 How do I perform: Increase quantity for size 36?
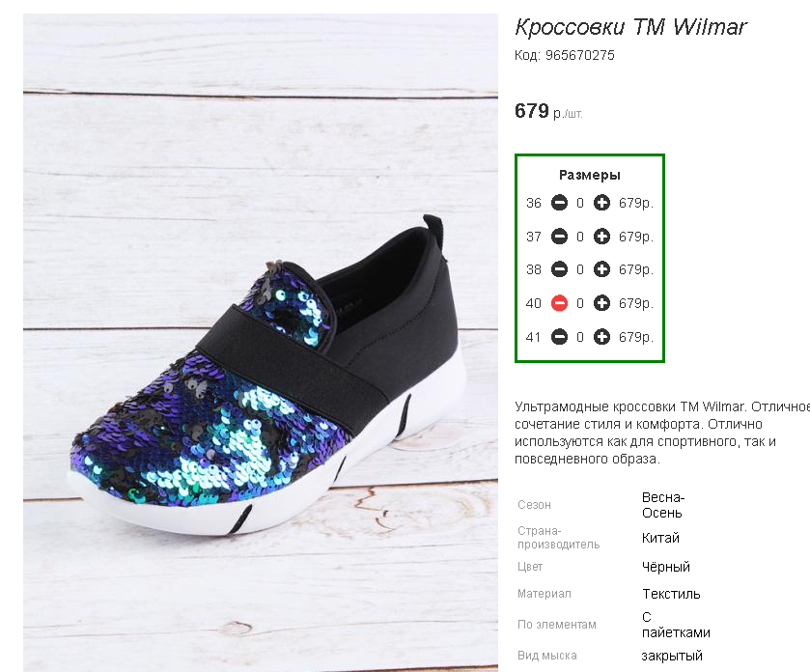[601, 203]
